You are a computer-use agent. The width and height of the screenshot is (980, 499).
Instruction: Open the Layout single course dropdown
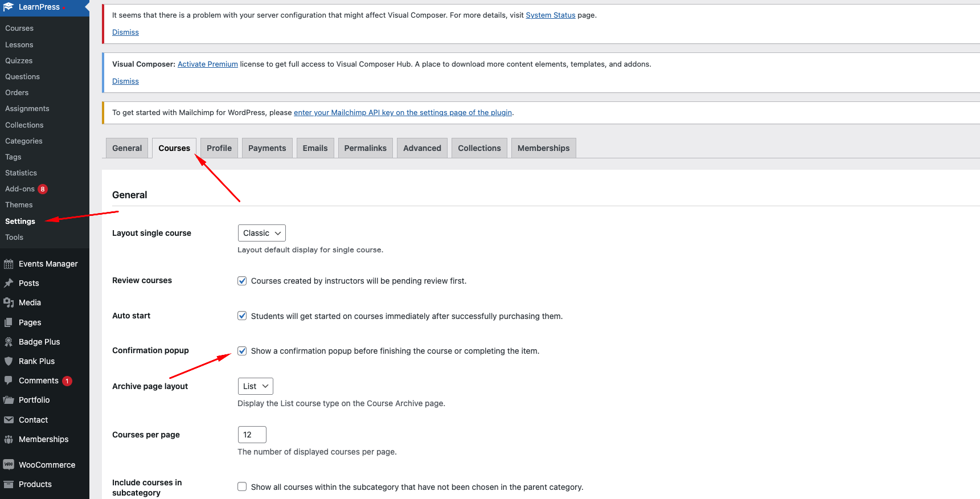262,233
